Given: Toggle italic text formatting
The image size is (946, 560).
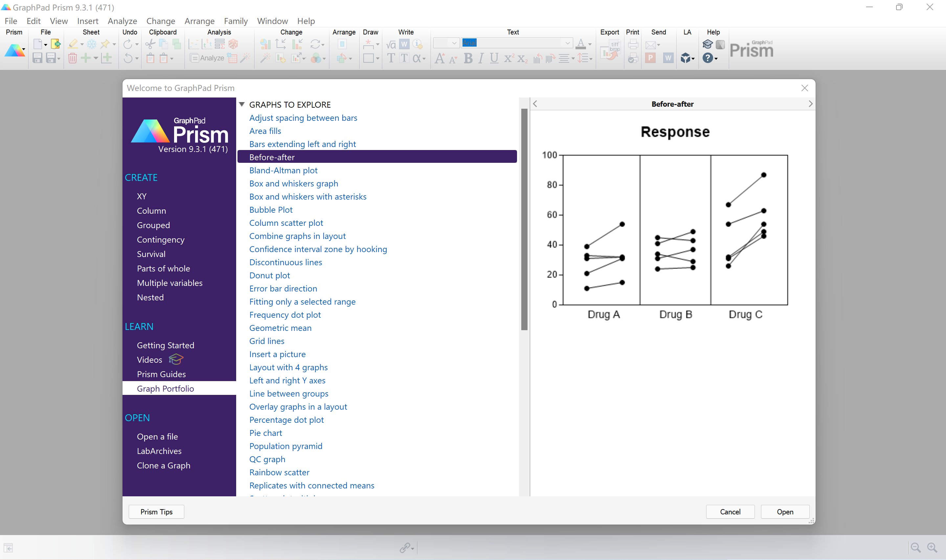Looking at the screenshot, I should click(481, 58).
